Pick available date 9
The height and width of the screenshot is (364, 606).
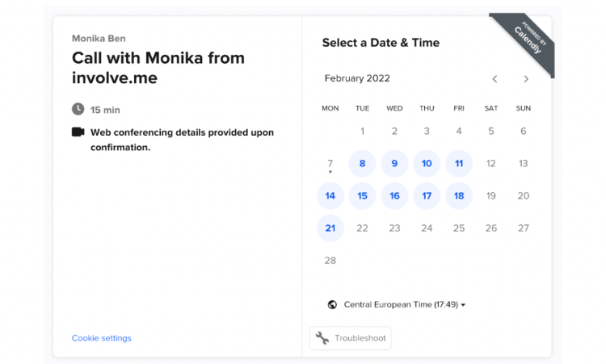click(x=394, y=163)
